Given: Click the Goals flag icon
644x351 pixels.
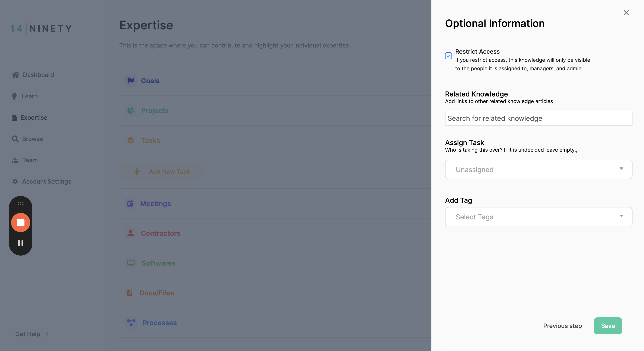Looking at the screenshot, I should (x=131, y=81).
